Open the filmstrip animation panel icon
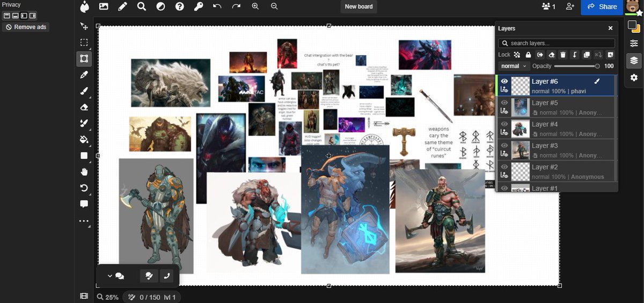Image resolution: width=644 pixels, height=303 pixels. coord(84,296)
